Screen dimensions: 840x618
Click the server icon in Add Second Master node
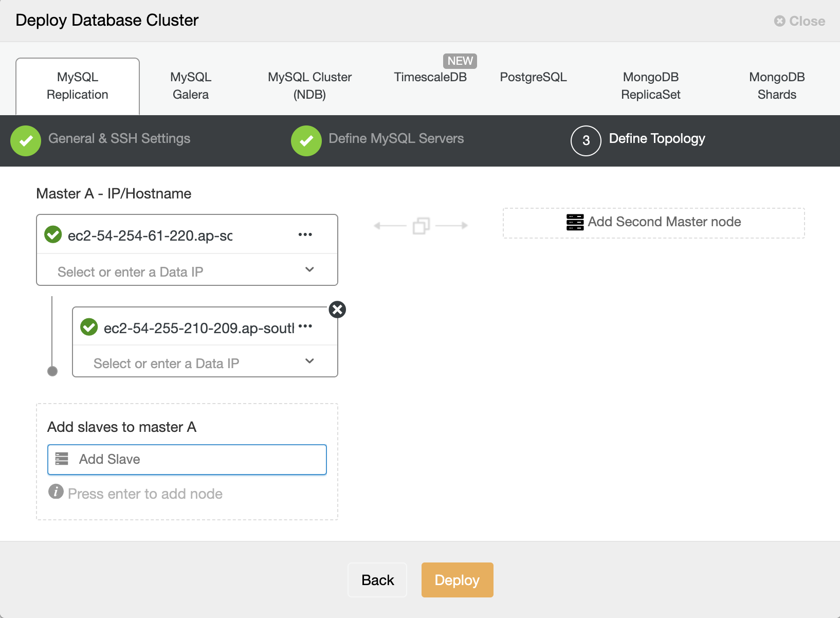(x=575, y=222)
